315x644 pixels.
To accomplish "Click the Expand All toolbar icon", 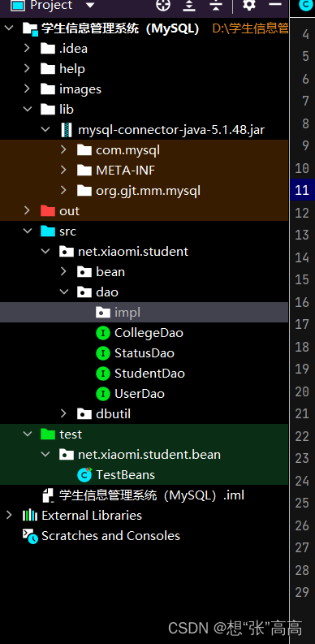I will coord(189,5).
